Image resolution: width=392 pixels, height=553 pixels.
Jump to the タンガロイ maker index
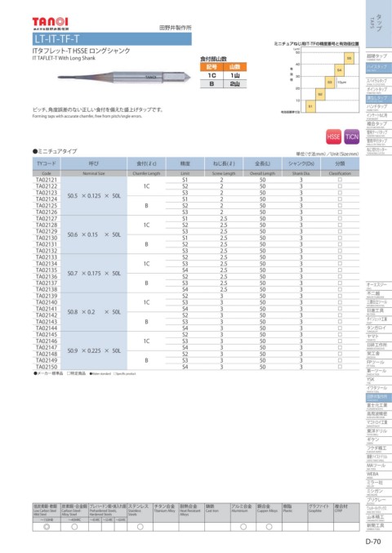coord(377,328)
